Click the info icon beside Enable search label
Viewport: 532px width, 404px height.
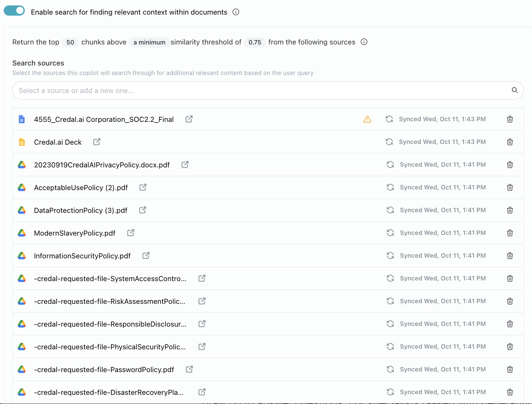(x=236, y=12)
